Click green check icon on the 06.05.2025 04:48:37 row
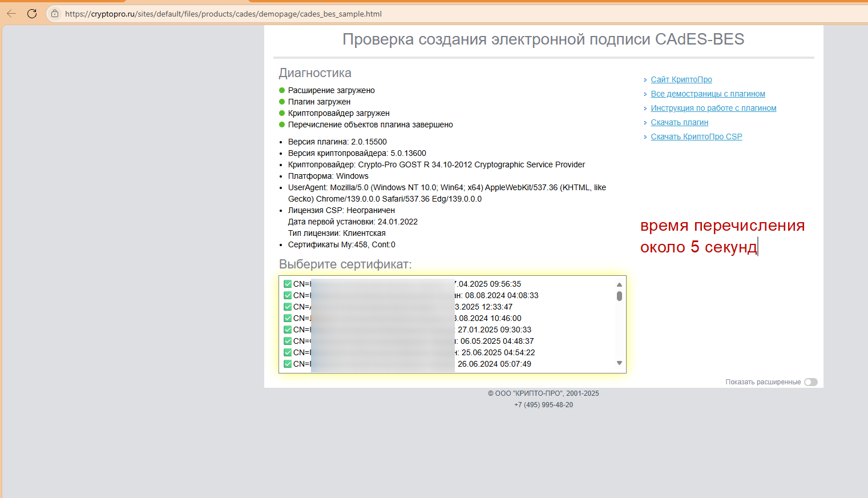Screen dimensions: 868x498 point(288,341)
